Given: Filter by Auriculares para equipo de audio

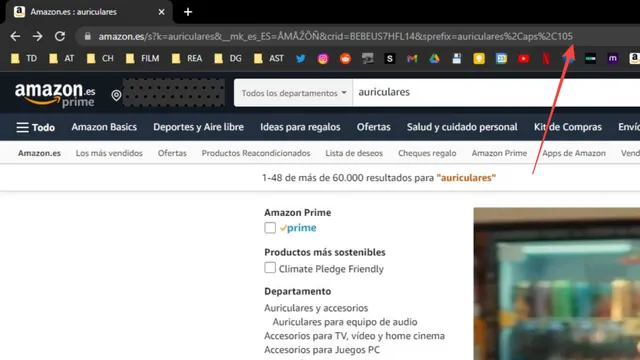Looking at the screenshot, I should pyautogui.click(x=345, y=322).
